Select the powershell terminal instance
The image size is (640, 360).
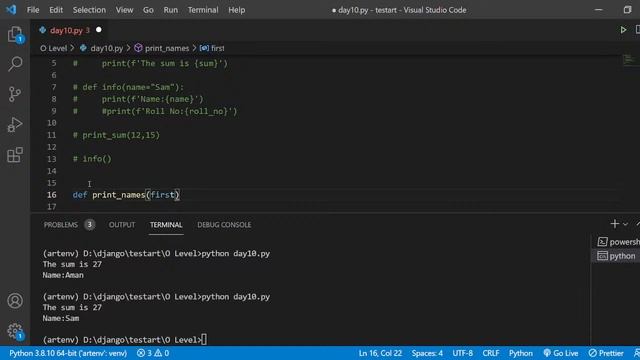[x=618, y=242]
